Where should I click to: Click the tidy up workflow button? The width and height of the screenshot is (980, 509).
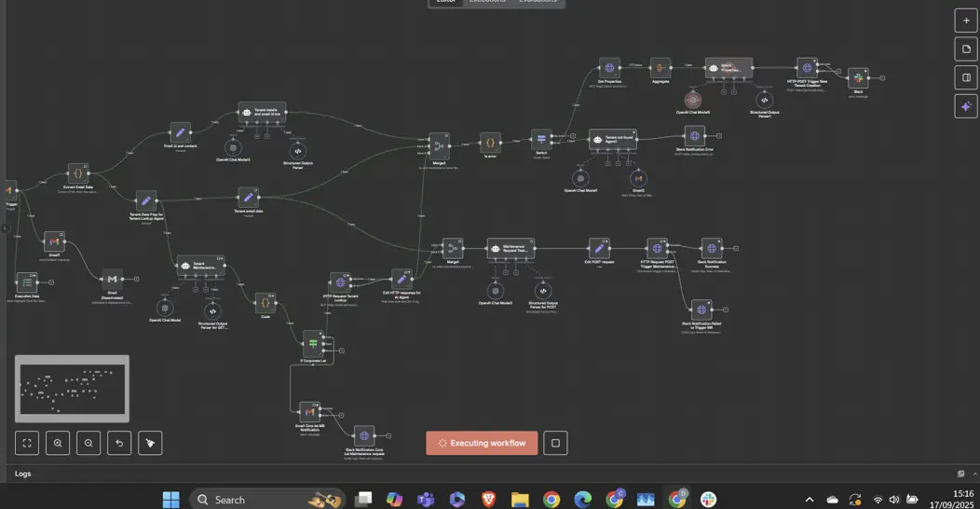click(150, 443)
